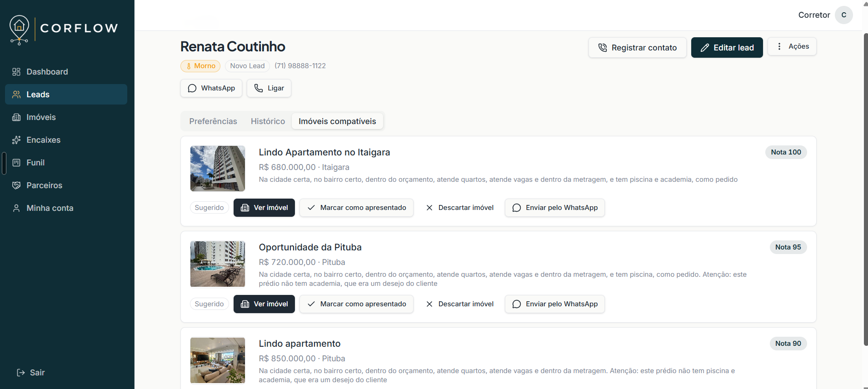The height and width of the screenshot is (389, 868).
Task: Click the Morno temperature badge
Action: [200, 66]
